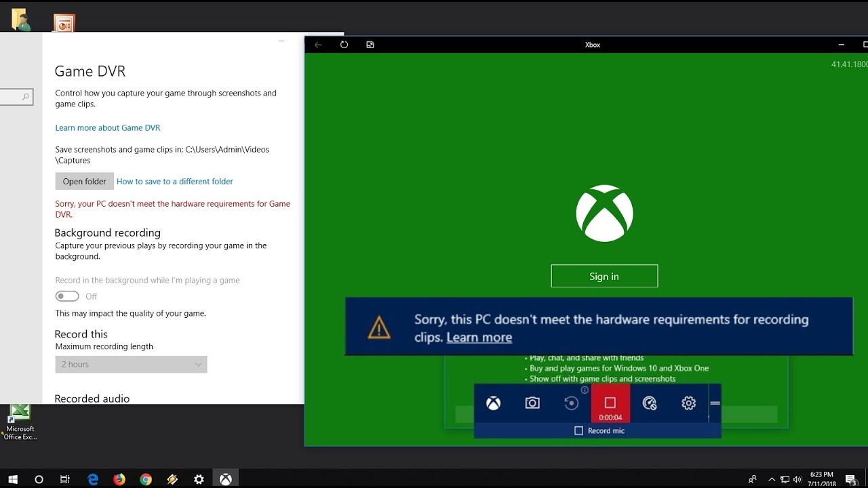Viewport: 868px width, 488px height.
Task: Toggle background recording switch
Action: [67, 296]
